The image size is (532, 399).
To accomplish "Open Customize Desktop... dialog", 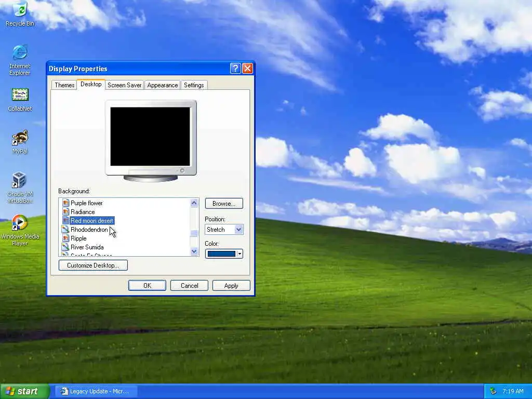I will pyautogui.click(x=93, y=265).
